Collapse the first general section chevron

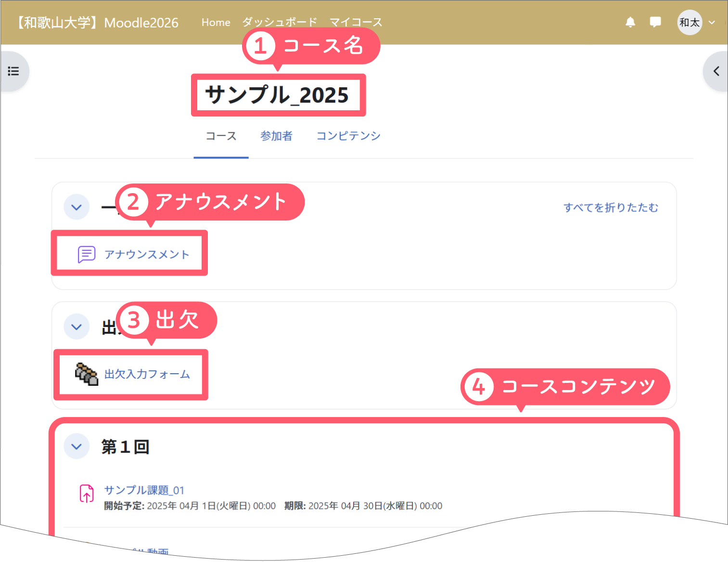click(77, 207)
